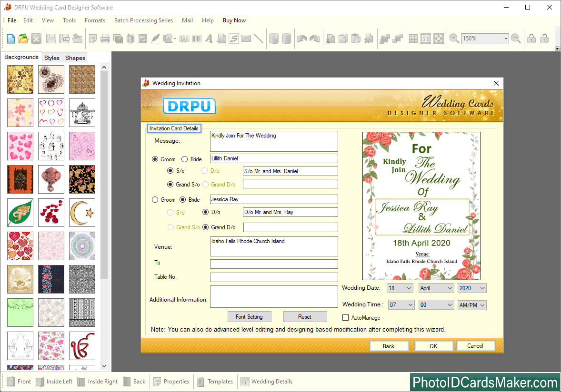
Task: Click the Fit to window icon
Action: tap(439, 39)
